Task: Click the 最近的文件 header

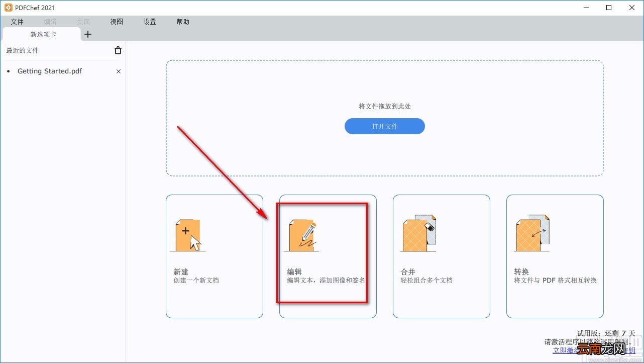Action: point(22,50)
